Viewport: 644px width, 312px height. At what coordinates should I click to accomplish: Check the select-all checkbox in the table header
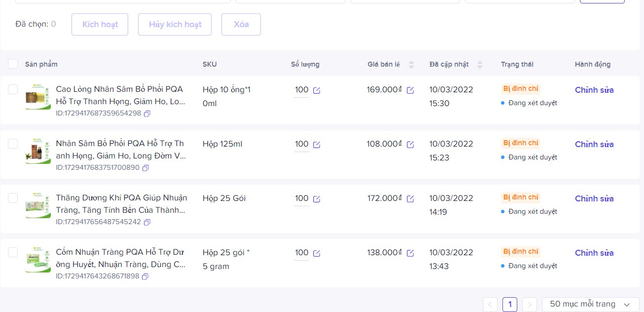pos(13,64)
